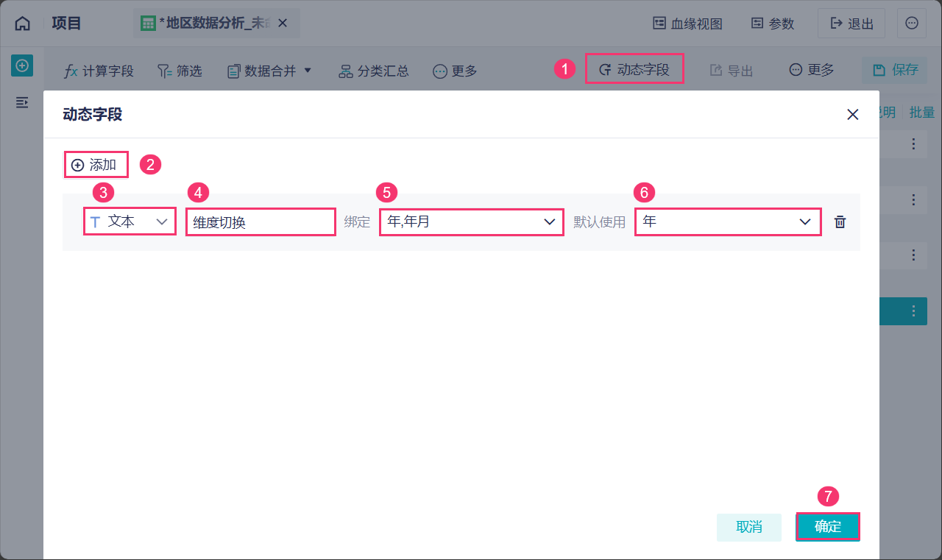Click the 导出 export button
Viewport: 942px width, 560px height.
(732, 70)
